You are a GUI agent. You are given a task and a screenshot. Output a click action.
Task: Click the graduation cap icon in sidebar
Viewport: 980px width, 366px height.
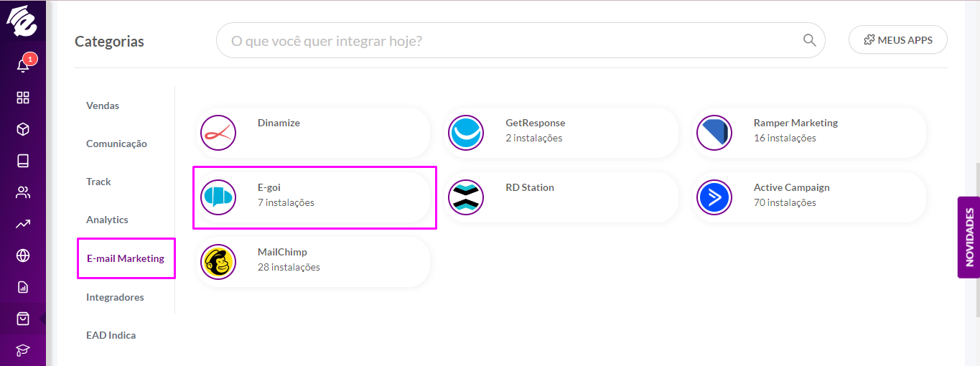pyautogui.click(x=23, y=350)
